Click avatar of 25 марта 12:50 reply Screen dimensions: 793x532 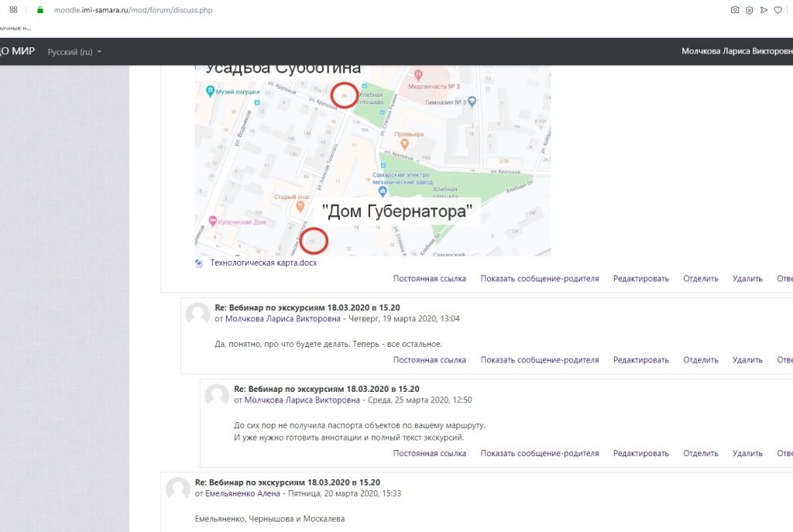(x=217, y=396)
